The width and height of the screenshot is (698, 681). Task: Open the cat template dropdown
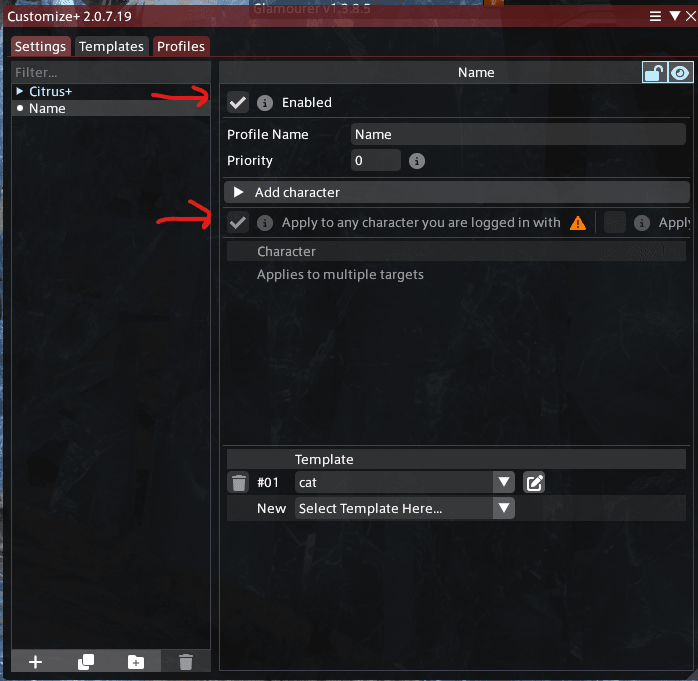(405, 482)
